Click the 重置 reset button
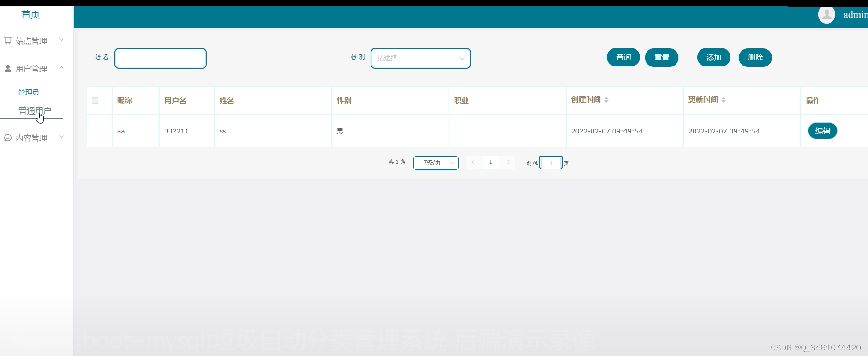This screenshot has width=868, height=356. [x=662, y=57]
